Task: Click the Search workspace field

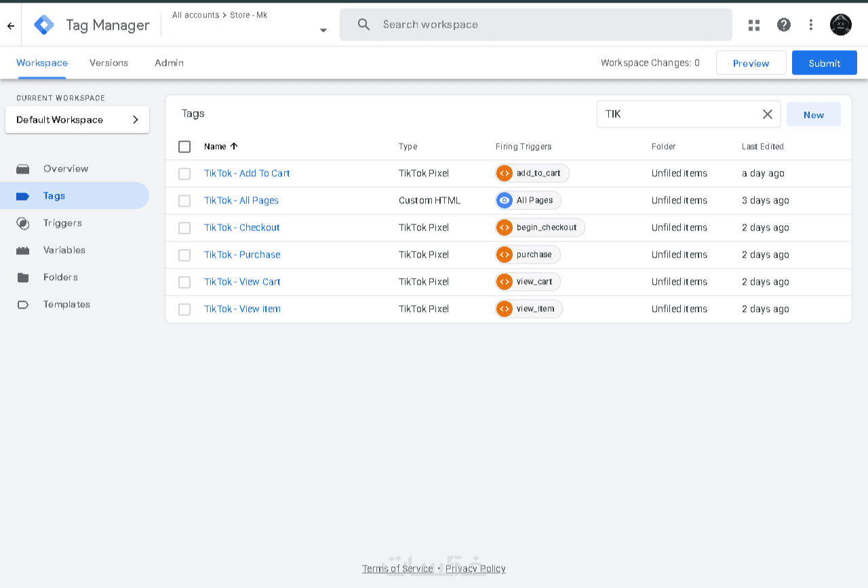Action: [536, 25]
